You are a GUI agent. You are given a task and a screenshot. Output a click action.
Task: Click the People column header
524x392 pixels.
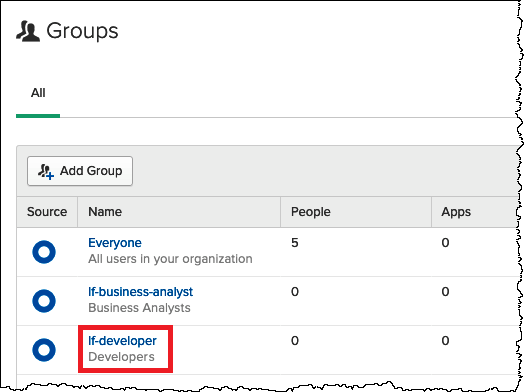311,212
